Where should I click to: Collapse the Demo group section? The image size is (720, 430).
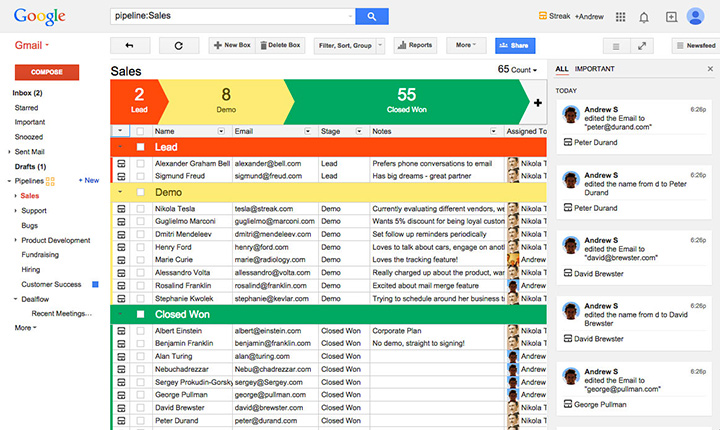pos(121,191)
